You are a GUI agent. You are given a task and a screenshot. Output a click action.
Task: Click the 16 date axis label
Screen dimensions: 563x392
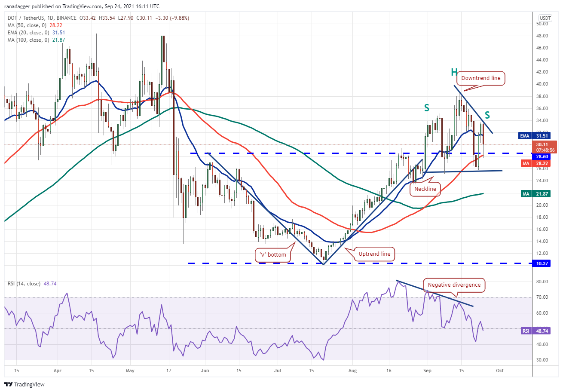389,370
